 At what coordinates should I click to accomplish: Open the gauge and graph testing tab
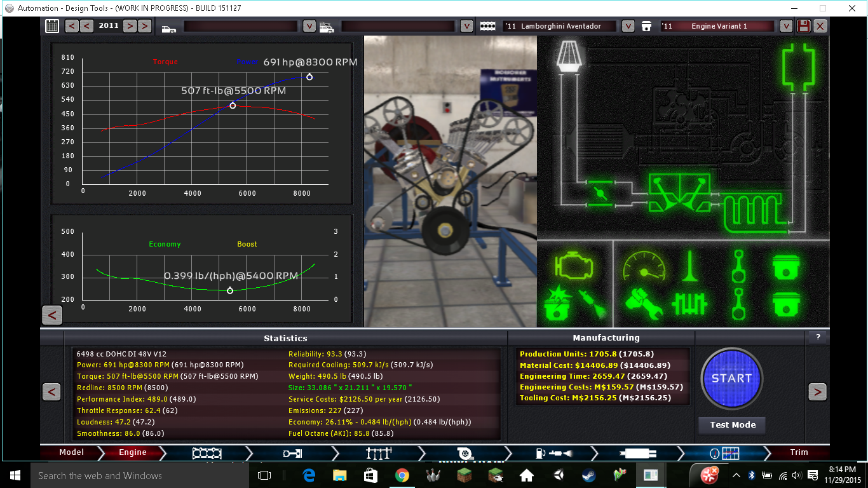click(725, 453)
